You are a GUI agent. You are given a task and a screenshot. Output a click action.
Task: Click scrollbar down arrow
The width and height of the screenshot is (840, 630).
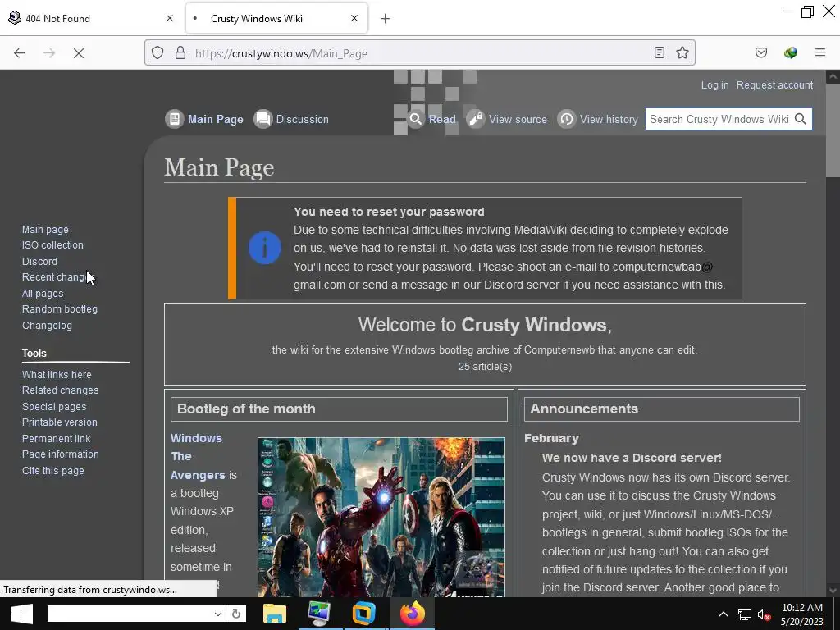coord(833,591)
